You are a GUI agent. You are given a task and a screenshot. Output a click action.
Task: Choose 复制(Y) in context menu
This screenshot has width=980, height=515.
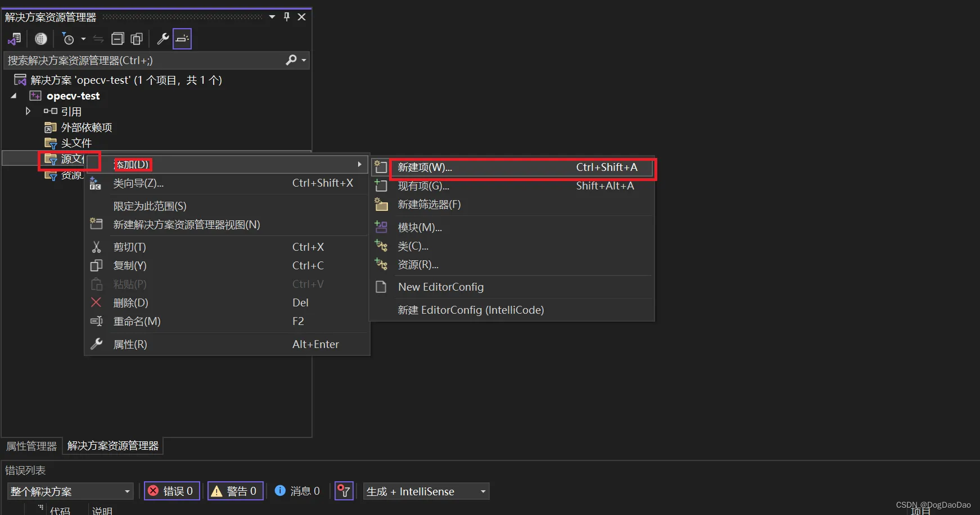226,265
